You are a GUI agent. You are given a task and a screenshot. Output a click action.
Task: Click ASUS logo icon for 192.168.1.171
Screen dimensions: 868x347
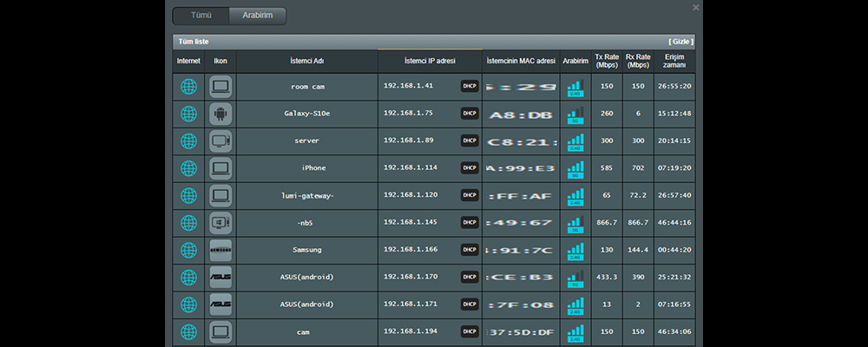(220, 304)
